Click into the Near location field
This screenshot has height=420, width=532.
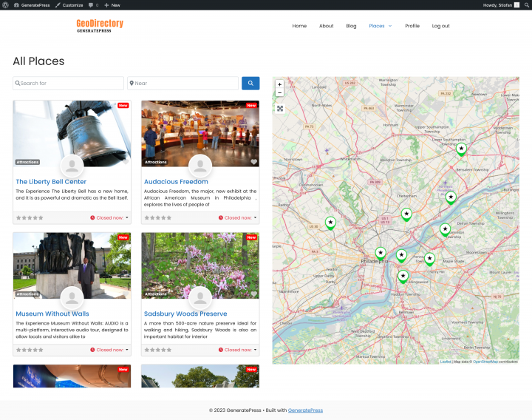click(183, 84)
